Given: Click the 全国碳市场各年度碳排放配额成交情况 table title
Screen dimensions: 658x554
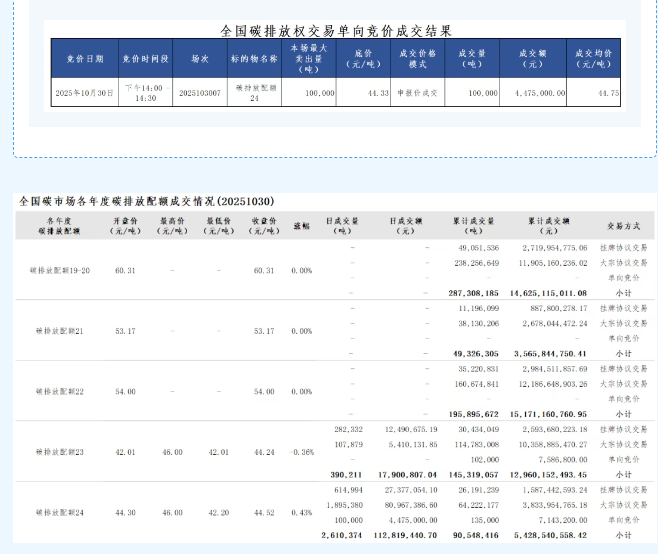Looking at the screenshot, I should (x=147, y=201).
